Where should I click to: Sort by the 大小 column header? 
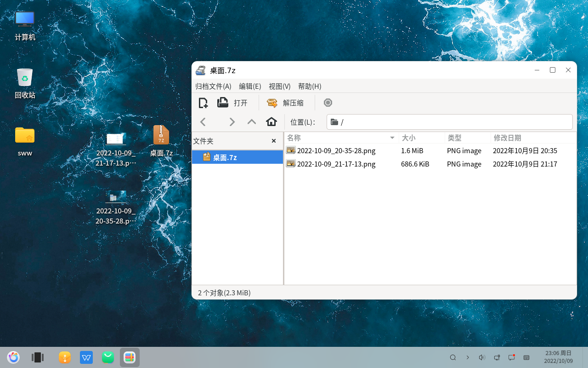tap(422, 138)
